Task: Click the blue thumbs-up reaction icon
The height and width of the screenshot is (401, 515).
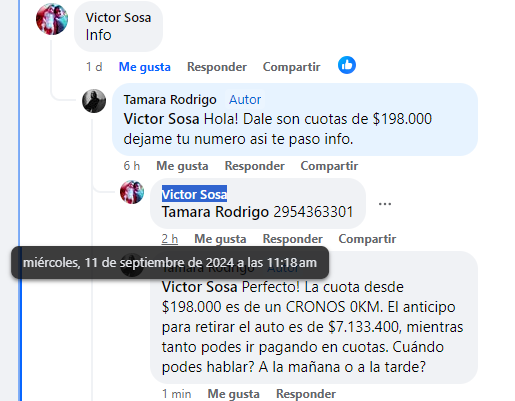Action: tap(347, 65)
